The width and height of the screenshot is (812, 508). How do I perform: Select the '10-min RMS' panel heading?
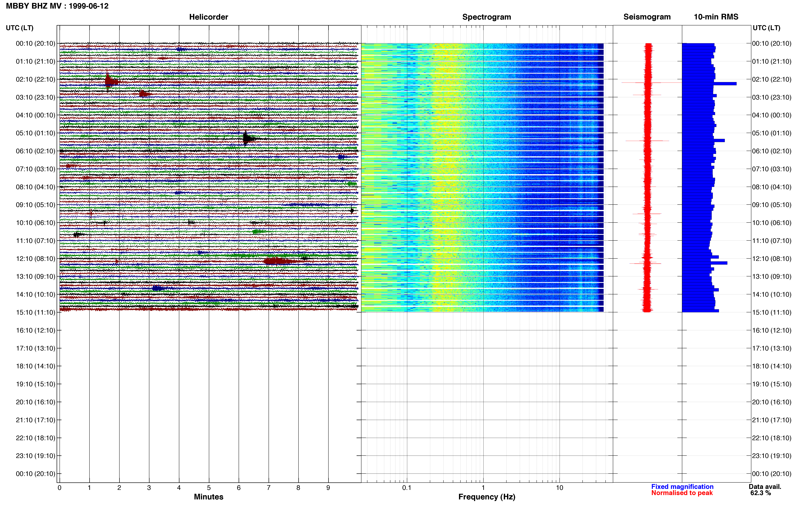coord(716,17)
